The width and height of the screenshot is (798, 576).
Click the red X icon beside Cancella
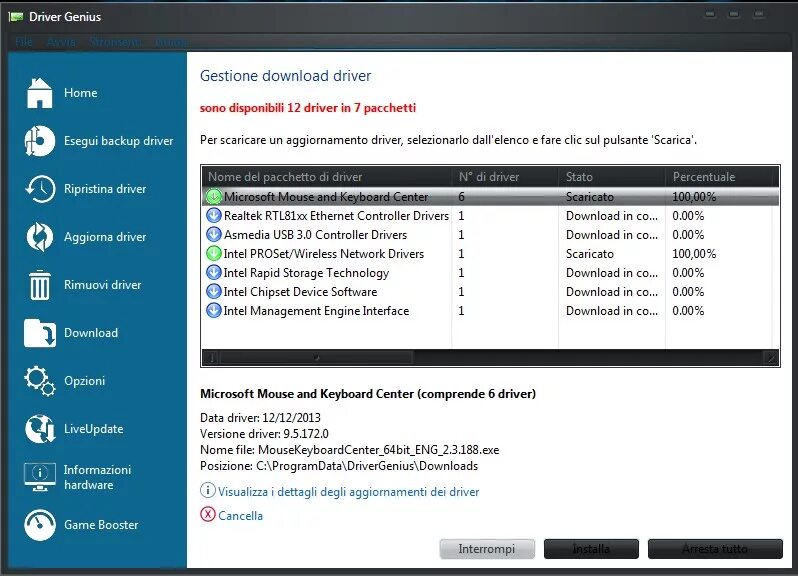point(208,514)
